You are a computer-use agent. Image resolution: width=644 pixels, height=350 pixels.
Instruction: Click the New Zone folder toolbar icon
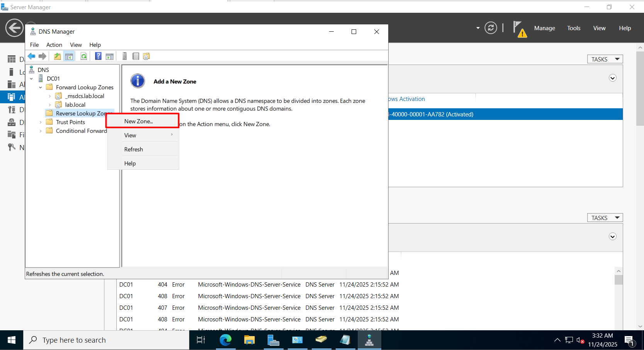click(x=146, y=56)
